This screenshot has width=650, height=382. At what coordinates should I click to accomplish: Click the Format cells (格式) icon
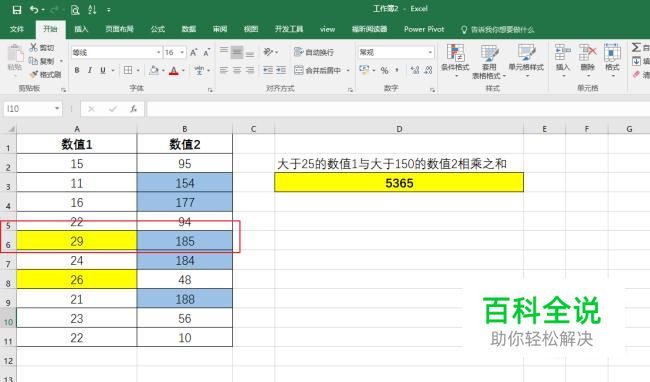[x=612, y=53]
